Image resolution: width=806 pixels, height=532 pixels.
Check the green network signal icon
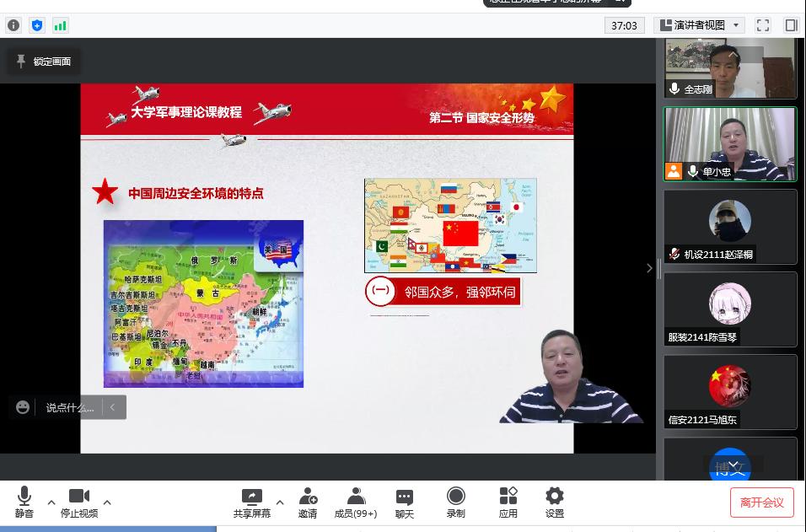pos(61,25)
